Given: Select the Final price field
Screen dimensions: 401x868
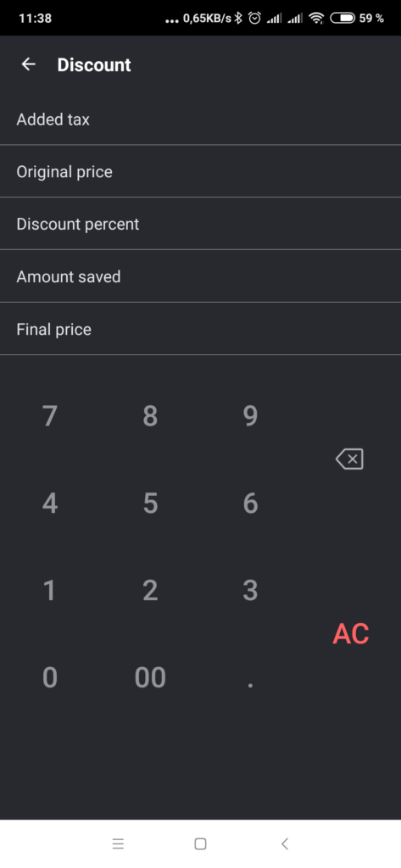Looking at the screenshot, I should tap(200, 329).
